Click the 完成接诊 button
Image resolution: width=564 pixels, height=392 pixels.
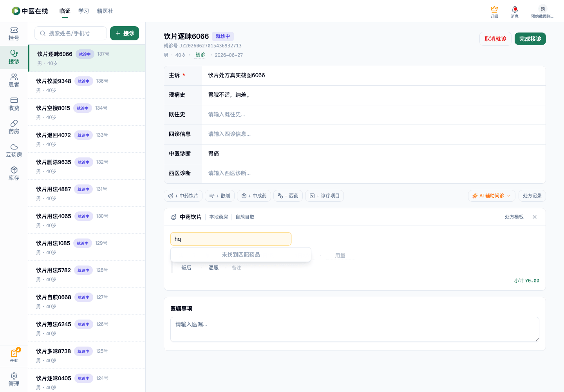(530, 39)
